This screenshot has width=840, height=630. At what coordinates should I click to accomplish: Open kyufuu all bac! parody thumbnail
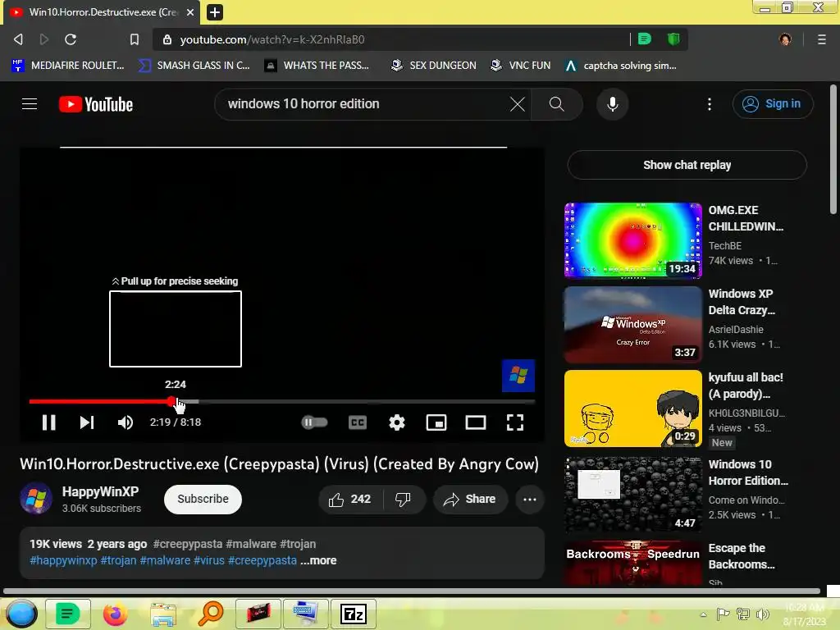(x=632, y=409)
